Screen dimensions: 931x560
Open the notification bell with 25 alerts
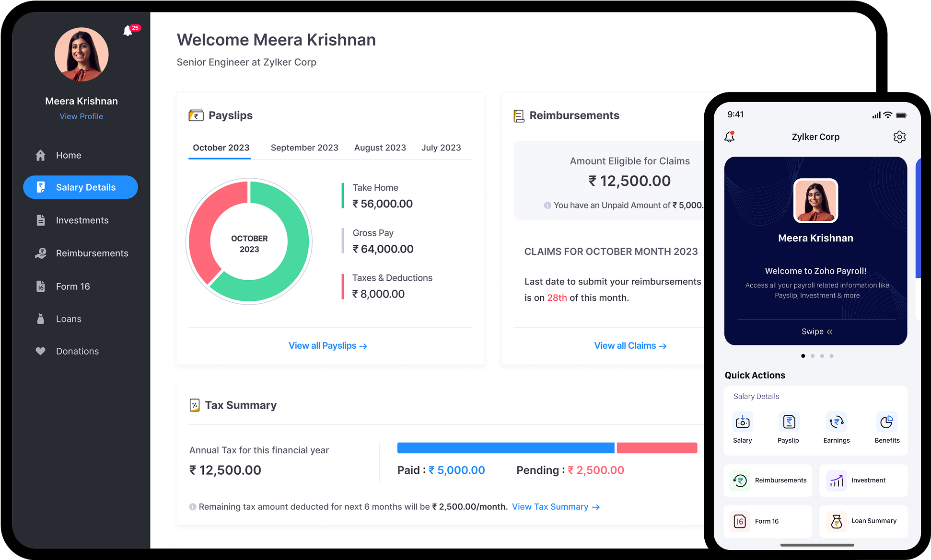click(x=128, y=31)
